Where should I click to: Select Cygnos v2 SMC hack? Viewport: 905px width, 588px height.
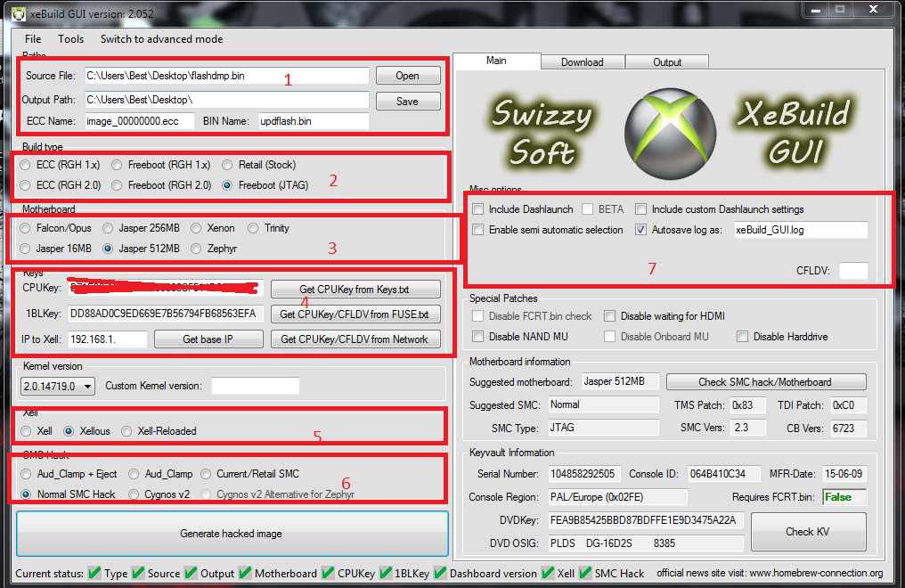[x=159, y=494]
